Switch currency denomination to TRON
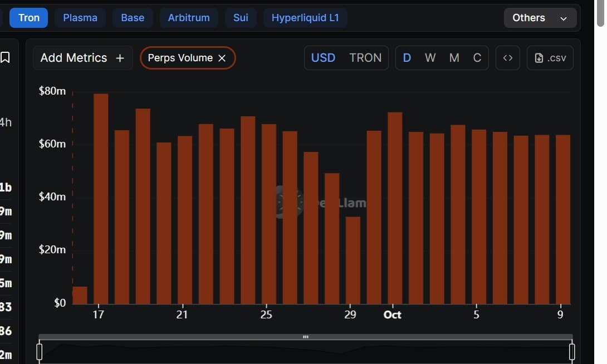 coord(366,57)
